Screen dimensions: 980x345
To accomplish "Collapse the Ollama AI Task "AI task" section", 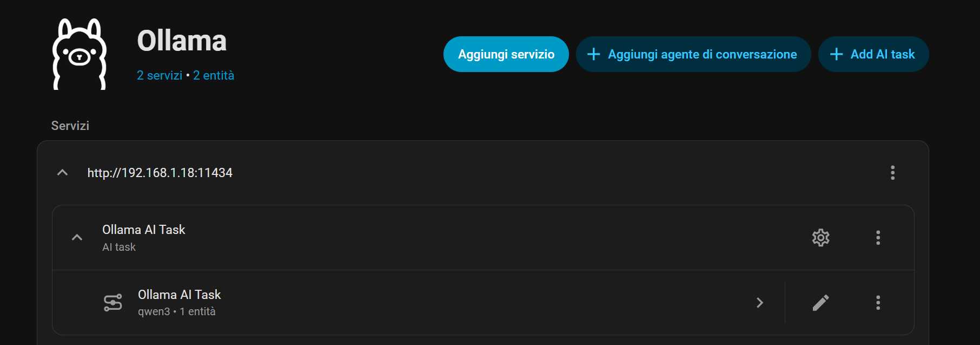I will pos(77,238).
